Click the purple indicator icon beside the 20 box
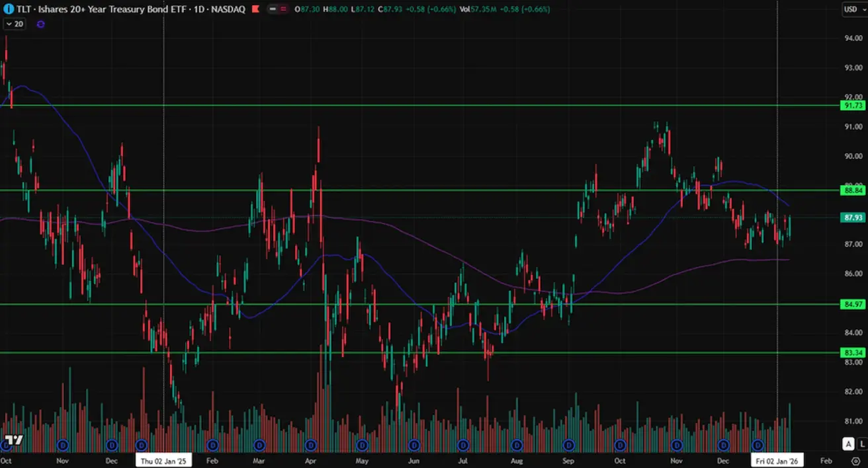This screenshot has height=468, width=868. [41, 24]
